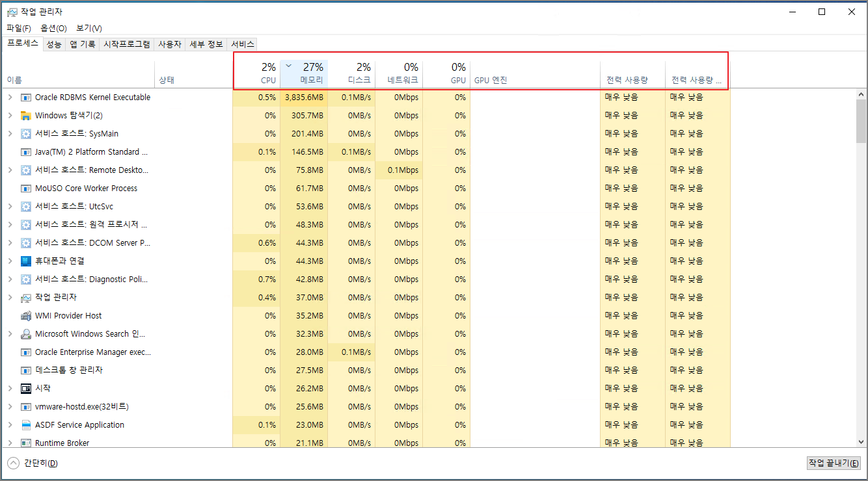Click the ASDF Service Application icon
The height and width of the screenshot is (481, 868).
[x=26, y=425]
